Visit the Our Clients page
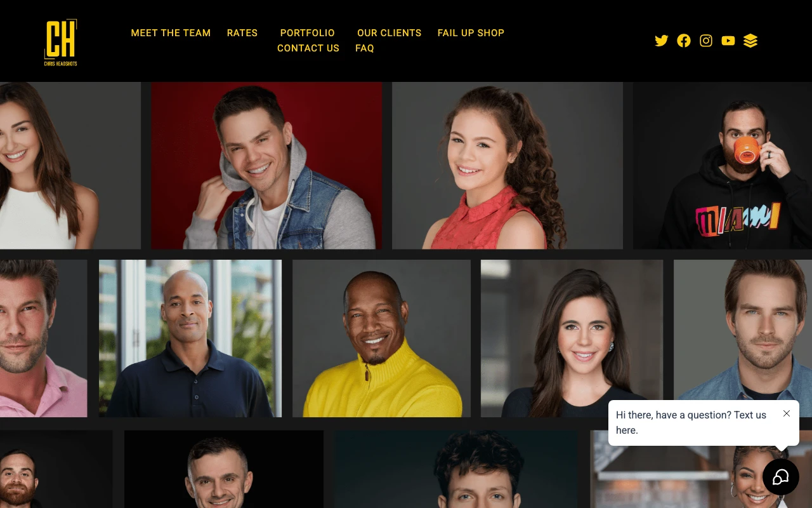The height and width of the screenshot is (508, 812). pyautogui.click(x=389, y=33)
